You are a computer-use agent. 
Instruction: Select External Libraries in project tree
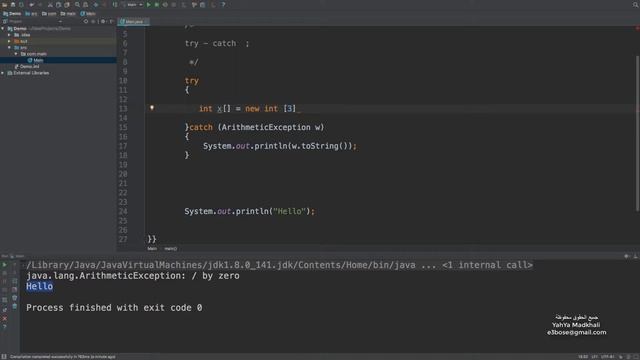(x=28, y=73)
